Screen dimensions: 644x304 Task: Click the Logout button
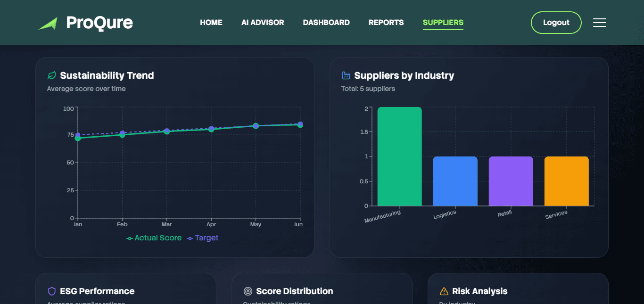click(x=556, y=22)
